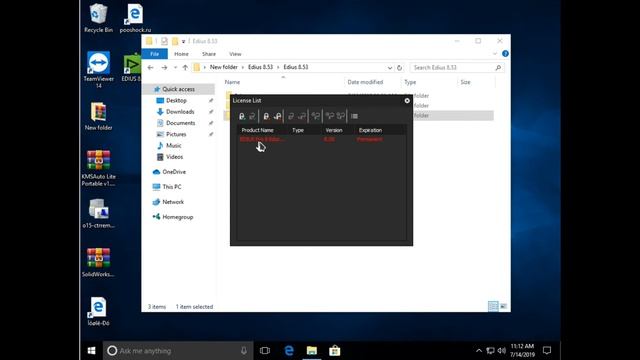This screenshot has height=360, width=640.
Task: Open recent locations dropdown arrow
Action: tap(175, 67)
